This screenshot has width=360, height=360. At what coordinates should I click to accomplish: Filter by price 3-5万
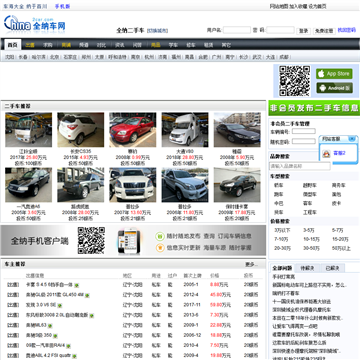[x=309, y=230]
